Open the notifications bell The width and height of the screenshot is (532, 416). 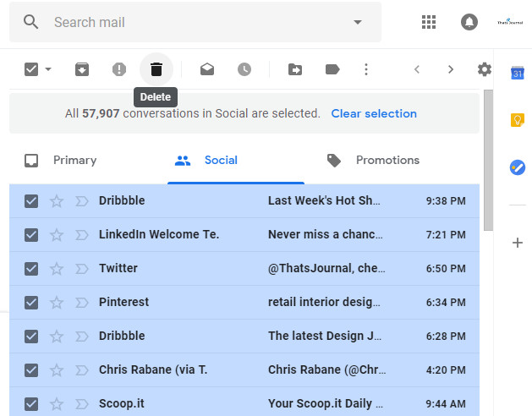469,22
